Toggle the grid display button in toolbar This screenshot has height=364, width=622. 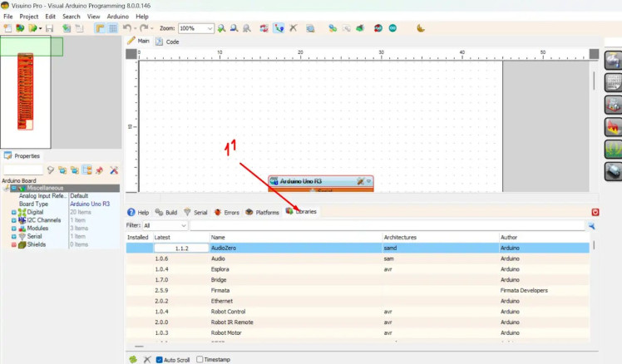coord(113,28)
